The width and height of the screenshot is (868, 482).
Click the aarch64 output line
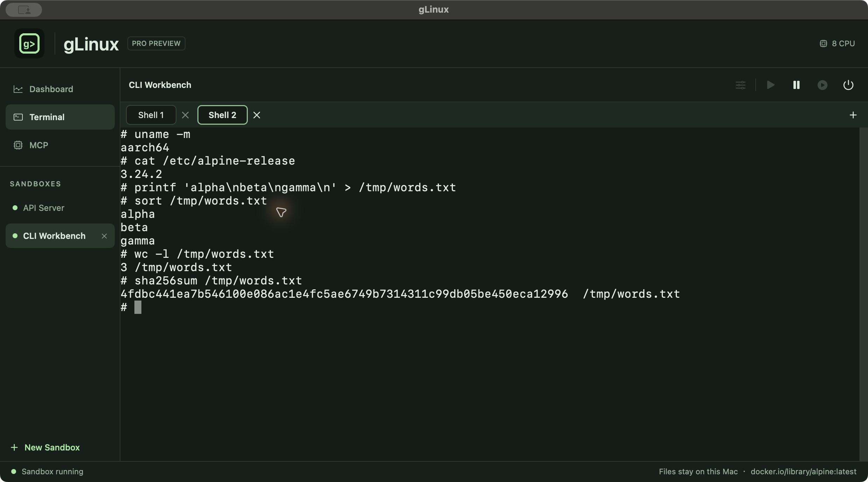145,147
